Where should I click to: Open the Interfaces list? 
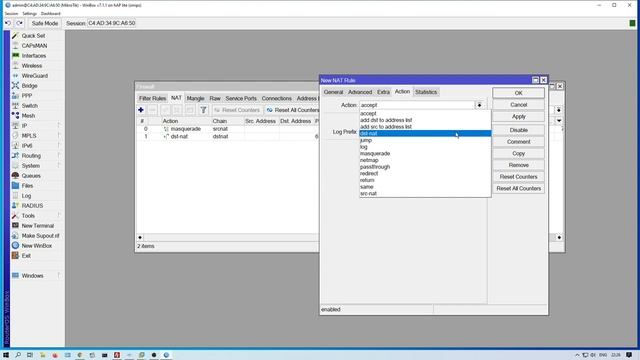click(33, 56)
